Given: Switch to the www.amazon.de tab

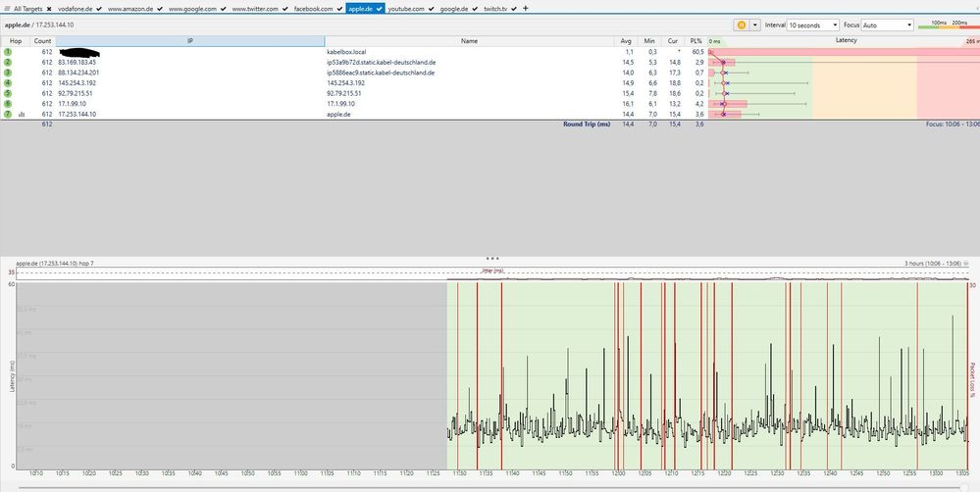Looking at the screenshot, I should point(129,8).
